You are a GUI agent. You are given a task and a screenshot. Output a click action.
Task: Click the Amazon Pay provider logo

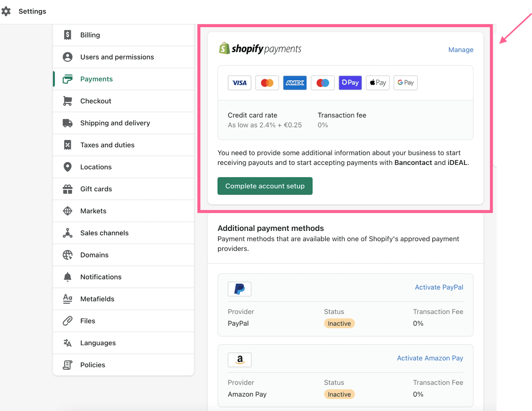point(239,360)
